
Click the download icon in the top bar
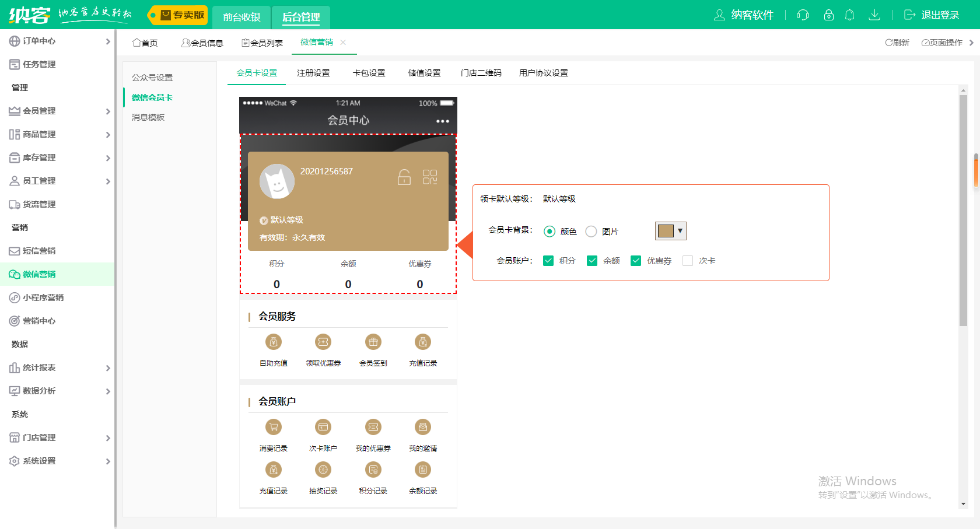tap(874, 15)
